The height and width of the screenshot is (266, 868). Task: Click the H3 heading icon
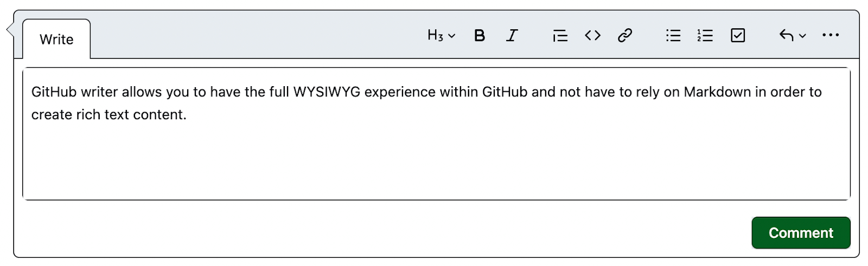(x=435, y=36)
